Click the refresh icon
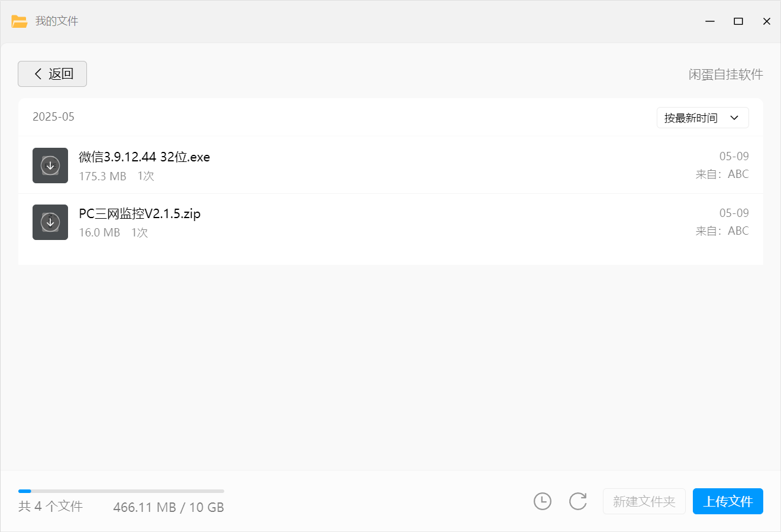Image resolution: width=781 pixels, height=532 pixels. coord(578,501)
